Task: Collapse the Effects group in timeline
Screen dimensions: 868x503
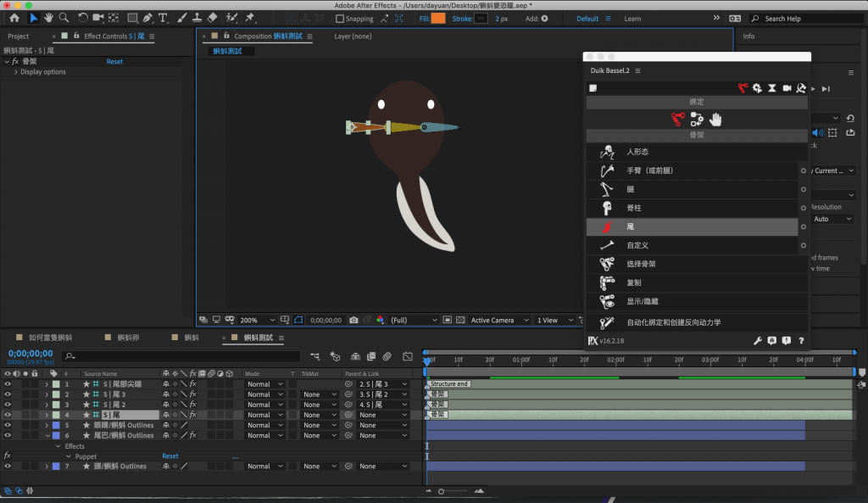Action: (58, 446)
